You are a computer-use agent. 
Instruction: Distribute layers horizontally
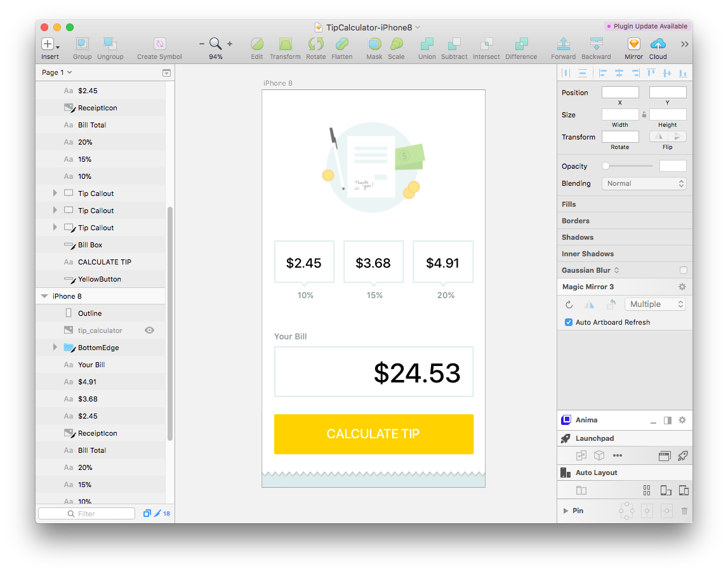tap(566, 73)
